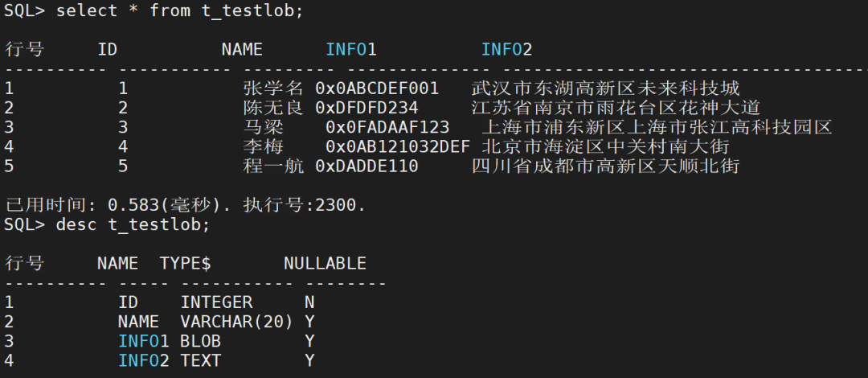
Task: Click the BLOB type value
Action: click(200, 342)
